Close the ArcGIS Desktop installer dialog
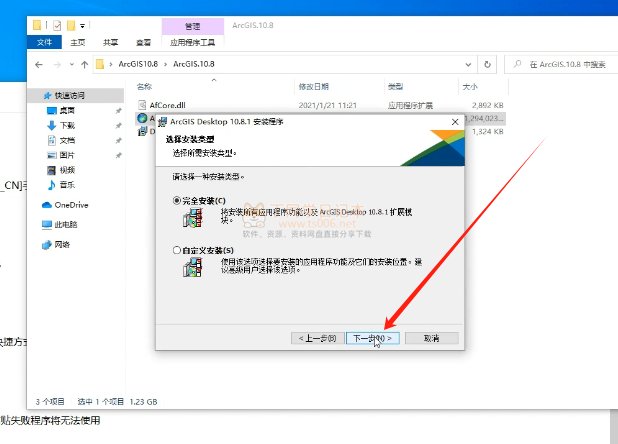The width and height of the screenshot is (618, 444). tap(455, 122)
